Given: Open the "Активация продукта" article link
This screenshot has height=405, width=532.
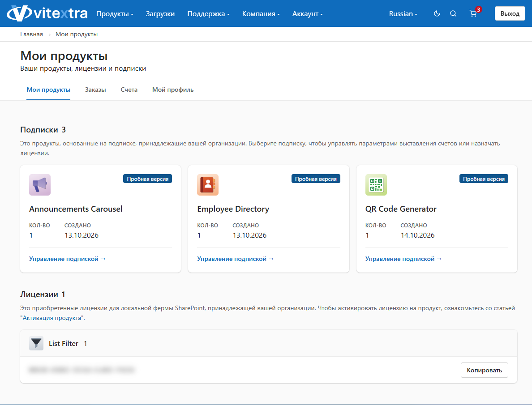Looking at the screenshot, I should (52, 318).
